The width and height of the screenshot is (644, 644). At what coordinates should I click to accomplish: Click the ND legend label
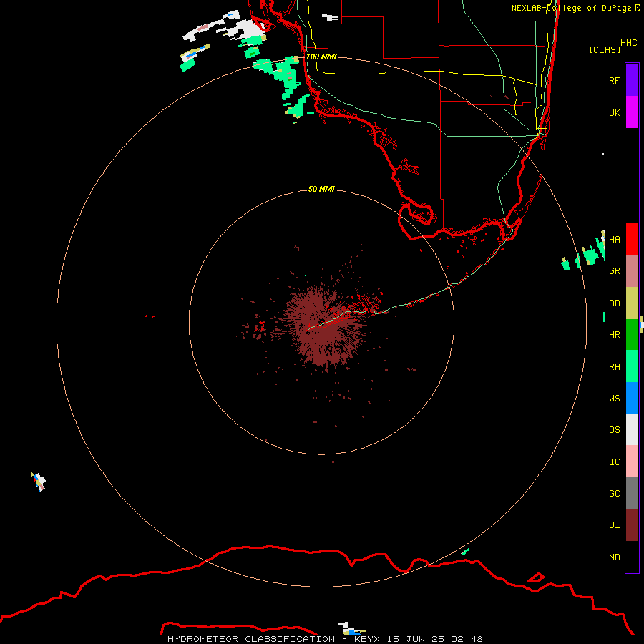click(x=614, y=557)
